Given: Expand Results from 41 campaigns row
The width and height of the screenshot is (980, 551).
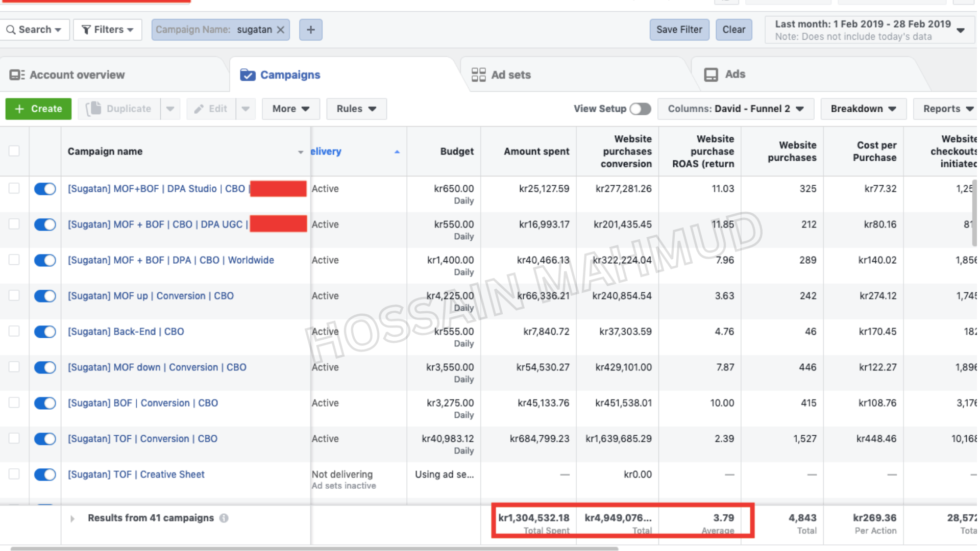Looking at the screenshot, I should coord(72,519).
